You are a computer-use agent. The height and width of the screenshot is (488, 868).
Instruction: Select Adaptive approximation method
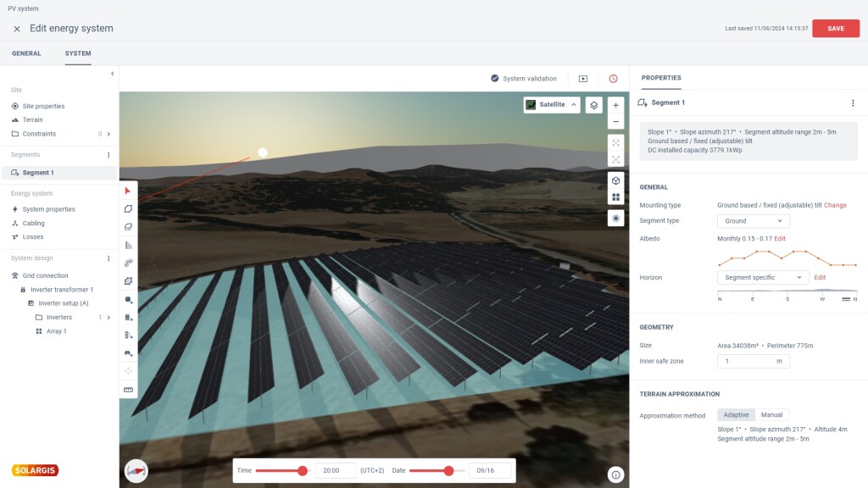(736, 415)
